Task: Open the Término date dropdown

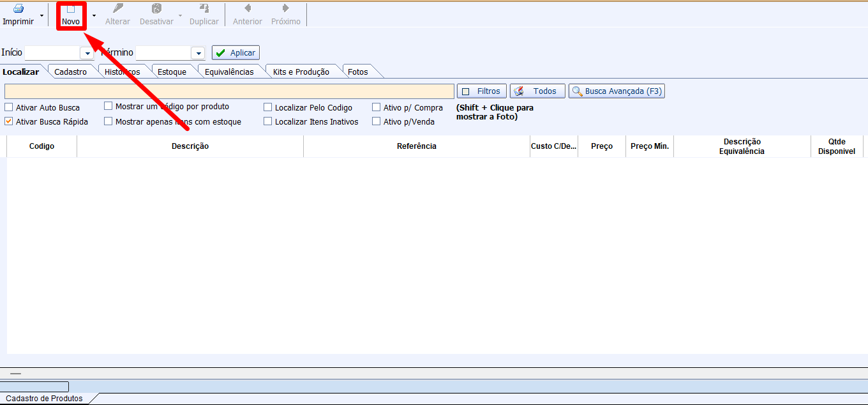Action: coord(198,53)
